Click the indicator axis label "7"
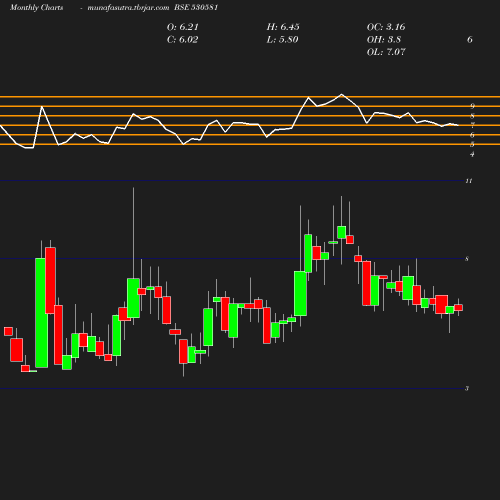This screenshot has height=500, width=500. point(472,125)
